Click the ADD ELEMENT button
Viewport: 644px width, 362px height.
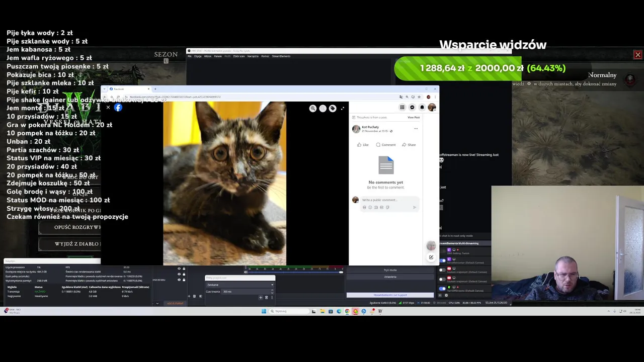click(x=175, y=304)
